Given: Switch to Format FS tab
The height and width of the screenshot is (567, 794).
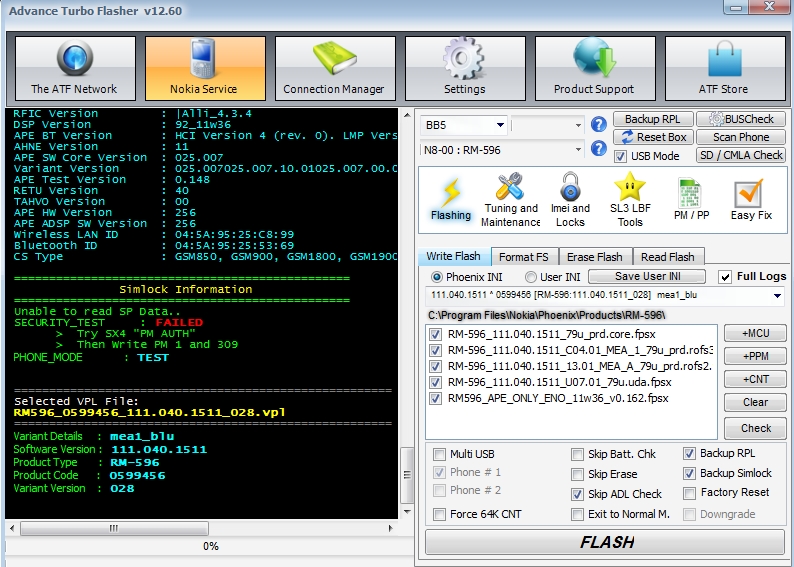Looking at the screenshot, I should pos(524,257).
